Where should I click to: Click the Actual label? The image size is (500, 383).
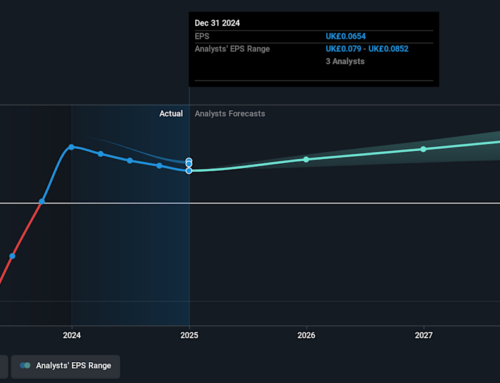(x=171, y=114)
